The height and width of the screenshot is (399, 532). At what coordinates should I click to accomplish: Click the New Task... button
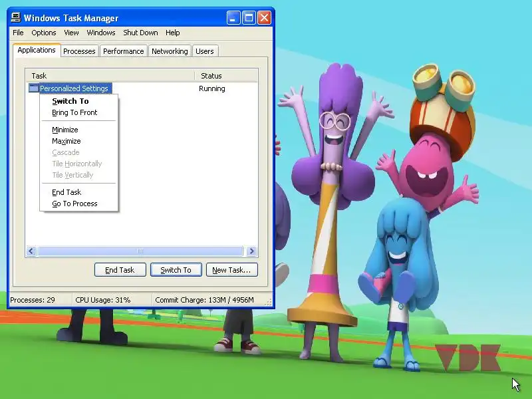[x=231, y=270]
